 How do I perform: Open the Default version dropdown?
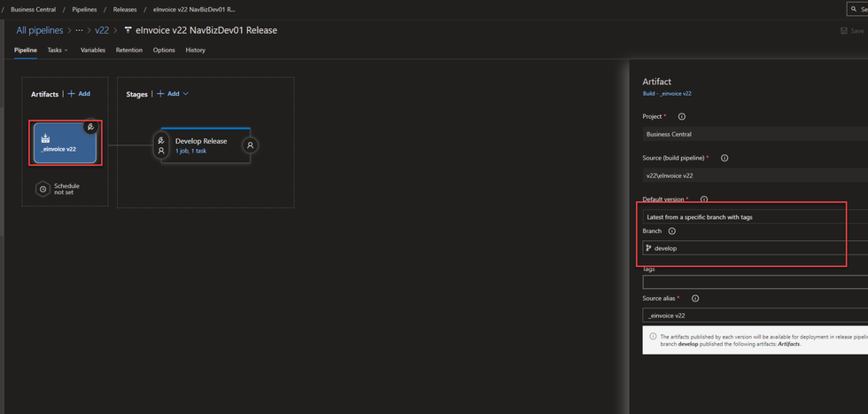click(x=755, y=217)
